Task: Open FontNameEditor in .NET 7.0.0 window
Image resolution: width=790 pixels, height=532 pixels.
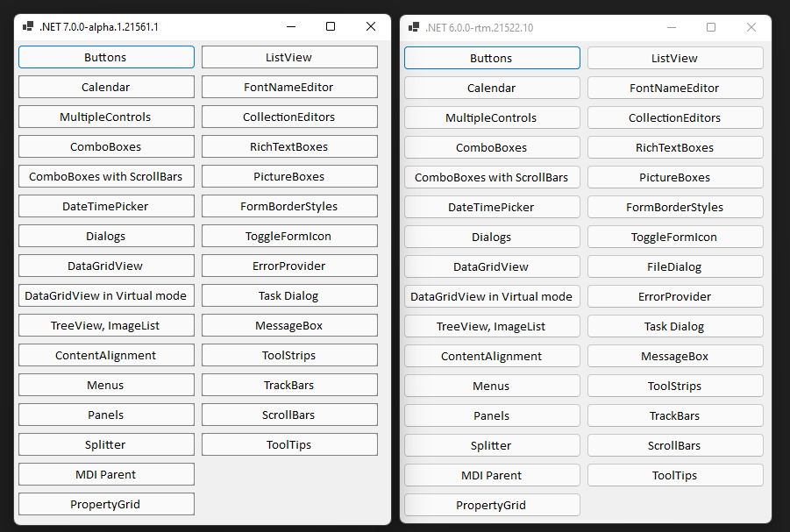Action: (x=289, y=87)
